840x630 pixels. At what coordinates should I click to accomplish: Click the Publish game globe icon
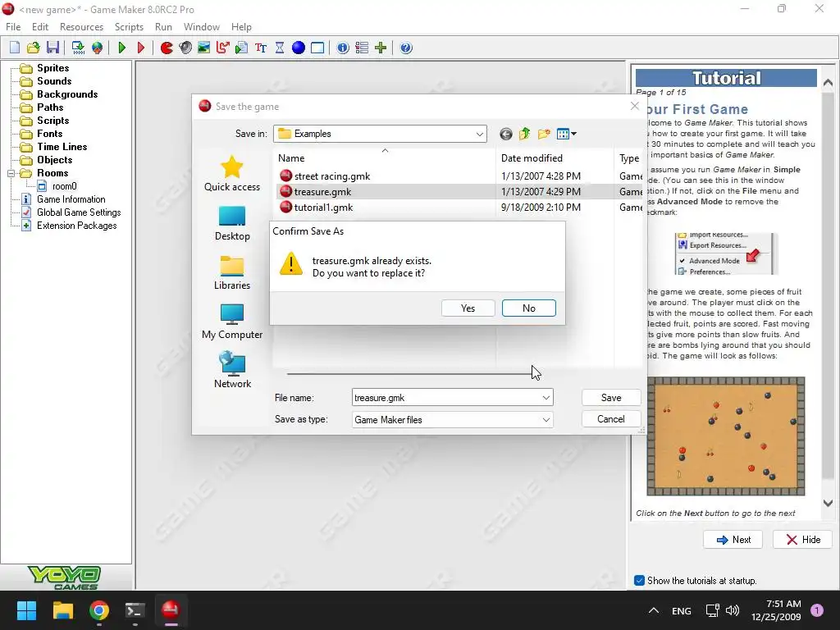point(97,48)
